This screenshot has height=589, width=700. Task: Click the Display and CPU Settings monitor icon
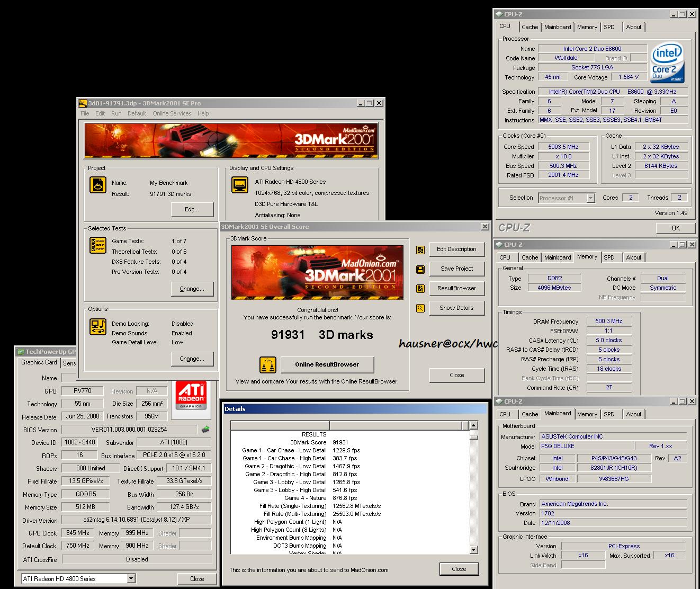pyautogui.click(x=240, y=184)
